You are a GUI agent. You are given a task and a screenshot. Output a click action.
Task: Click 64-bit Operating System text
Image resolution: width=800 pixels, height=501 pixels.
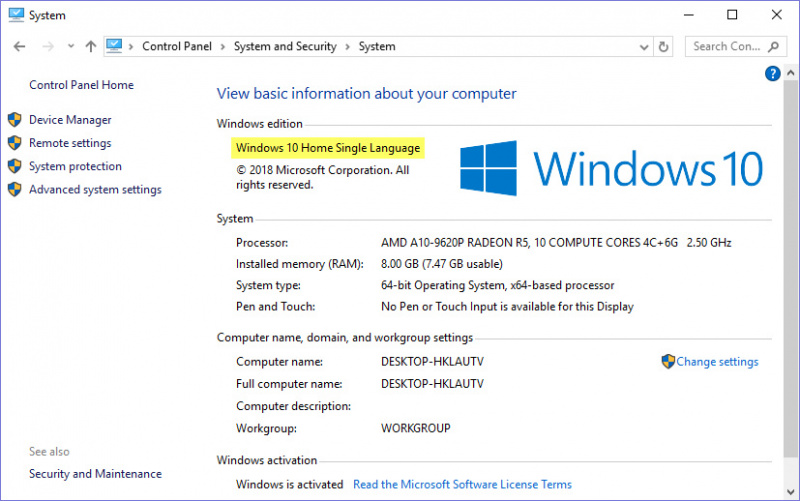coord(497,285)
